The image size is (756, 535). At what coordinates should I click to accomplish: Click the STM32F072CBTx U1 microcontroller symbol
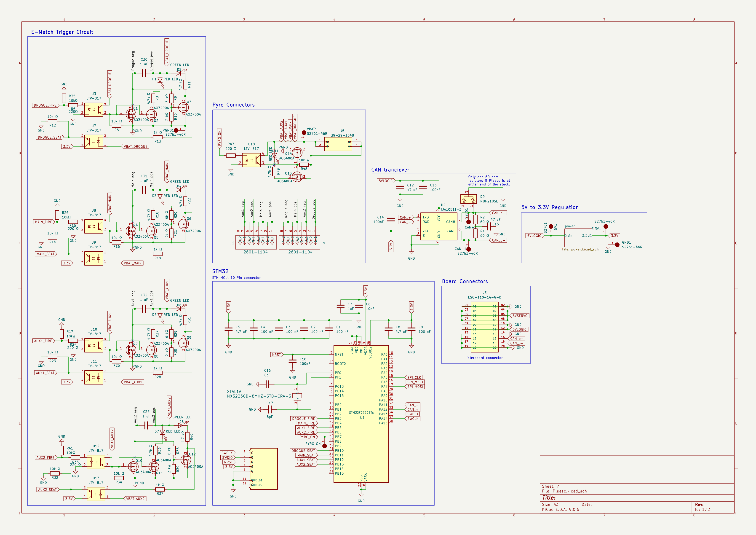(x=361, y=414)
